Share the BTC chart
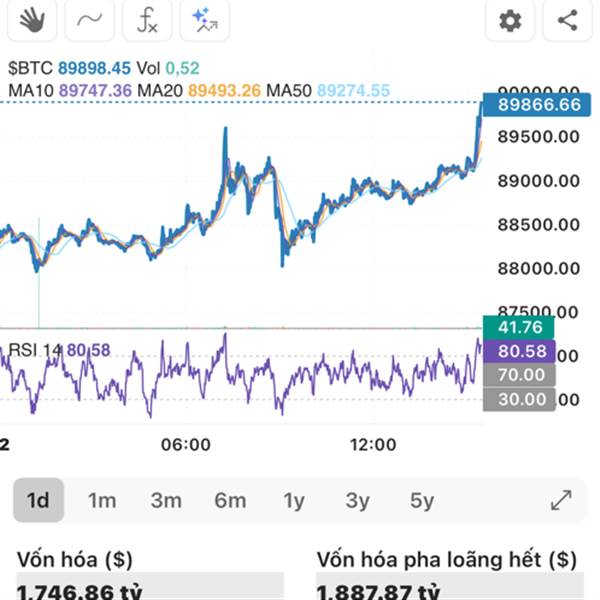Image resolution: width=600 pixels, height=600 pixels. tap(567, 19)
